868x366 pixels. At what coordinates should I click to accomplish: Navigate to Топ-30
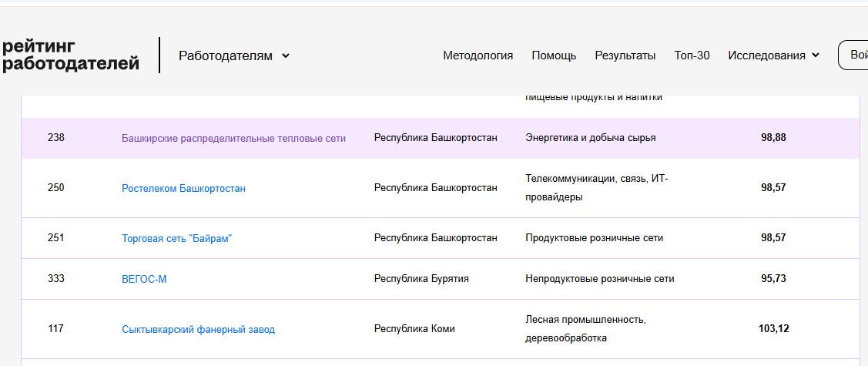tap(692, 55)
